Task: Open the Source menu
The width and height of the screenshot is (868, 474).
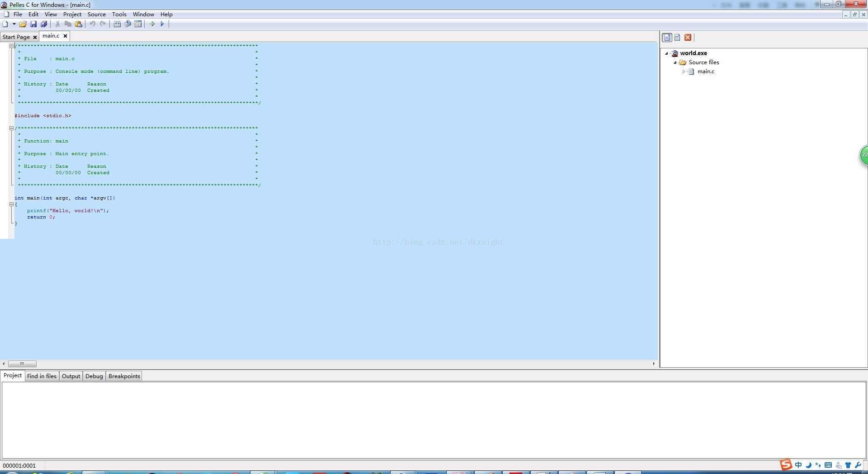Action: [x=96, y=14]
